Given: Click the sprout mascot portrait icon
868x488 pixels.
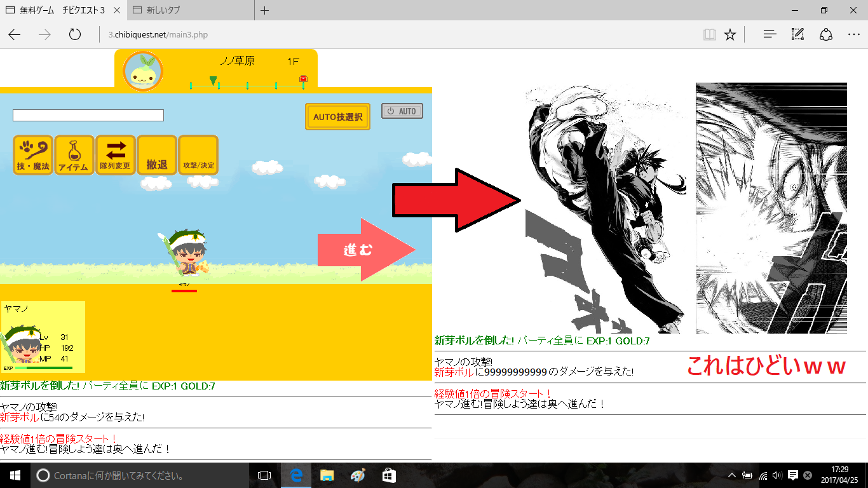Looking at the screenshot, I should [x=143, y=71].
